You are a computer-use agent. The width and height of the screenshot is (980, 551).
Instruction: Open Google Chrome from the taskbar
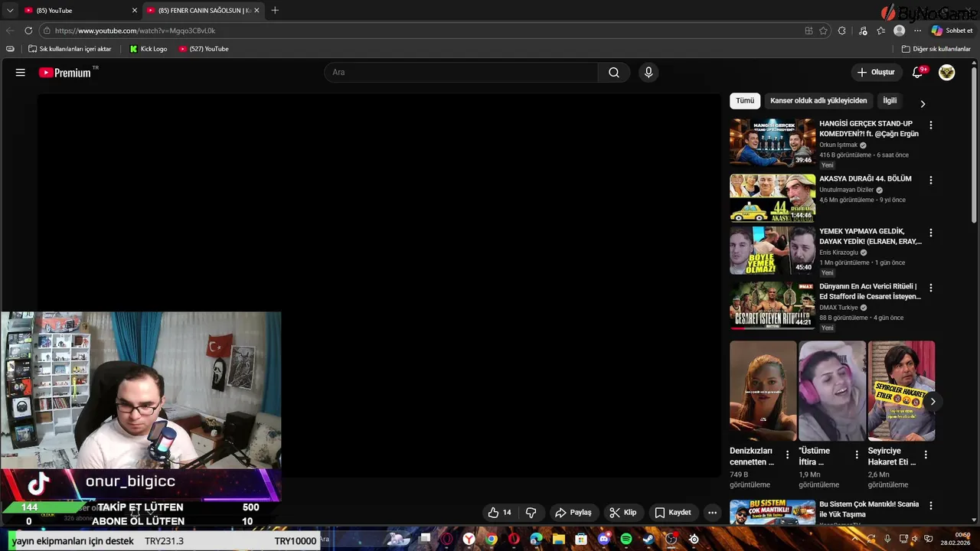[492, 539]
